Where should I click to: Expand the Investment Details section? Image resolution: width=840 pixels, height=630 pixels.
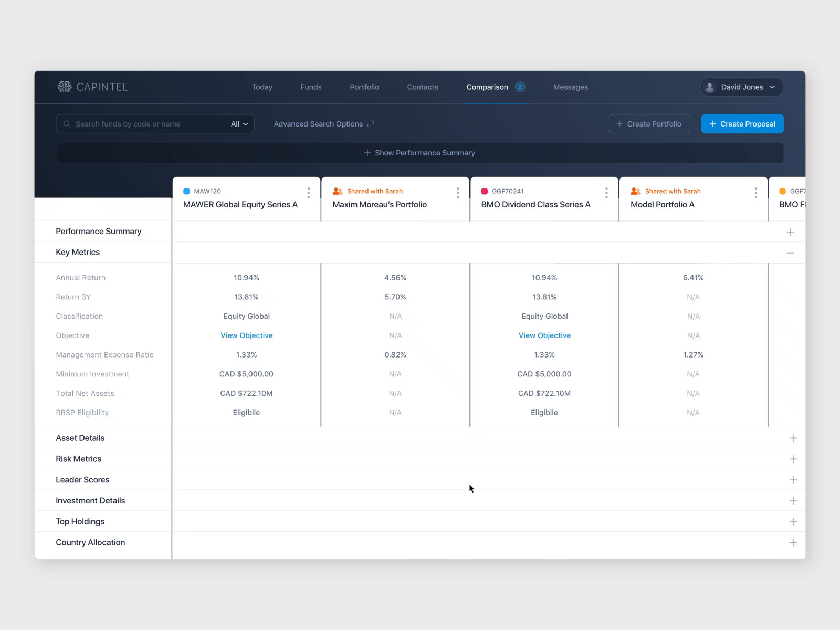click(x=793, y=501)
